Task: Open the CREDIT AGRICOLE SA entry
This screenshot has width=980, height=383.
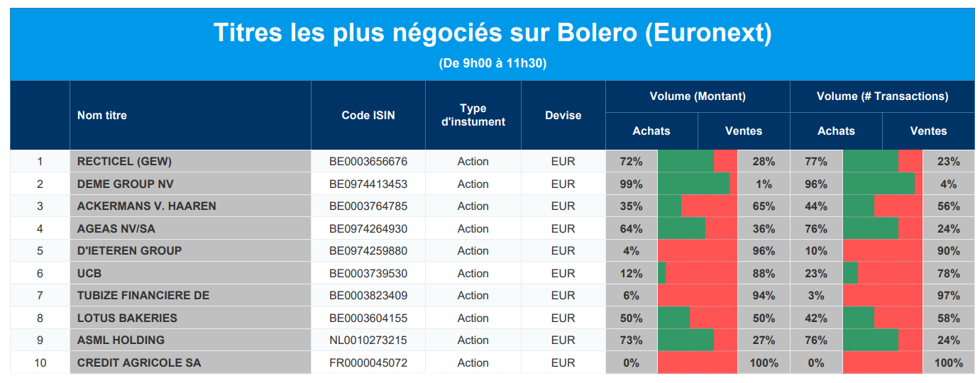Action: click(139, 363)
